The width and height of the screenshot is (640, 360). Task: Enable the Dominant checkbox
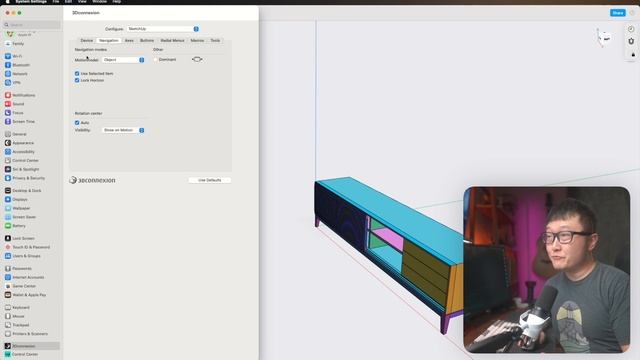(156, 60)
